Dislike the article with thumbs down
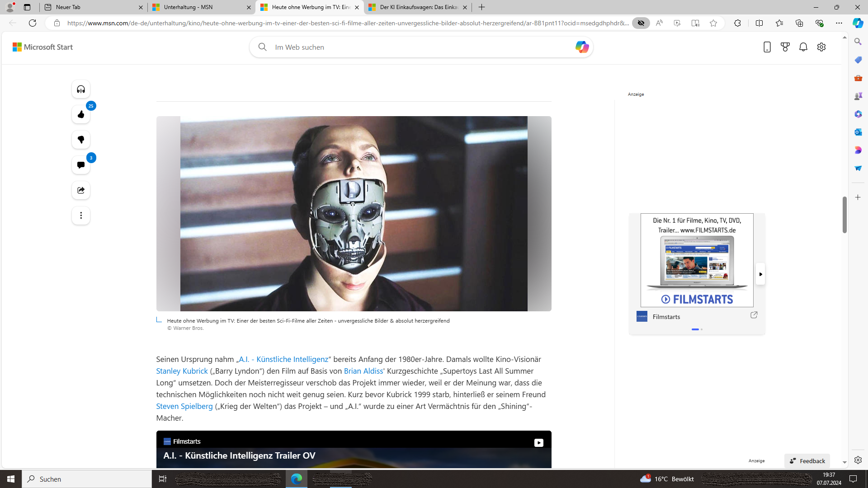Image resolution: width=868 pixels, height=488 pixels. click(81, 140)
